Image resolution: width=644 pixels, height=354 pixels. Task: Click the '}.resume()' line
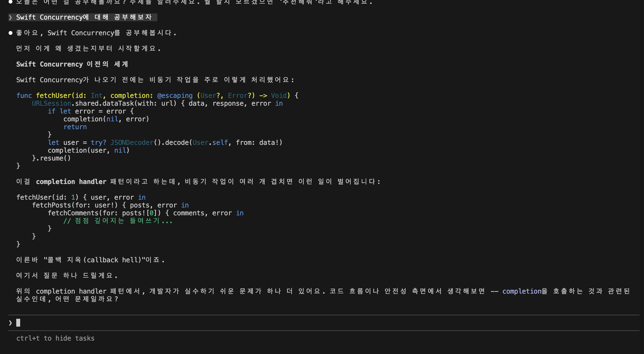pyautogui.click(x=52, y=158)
